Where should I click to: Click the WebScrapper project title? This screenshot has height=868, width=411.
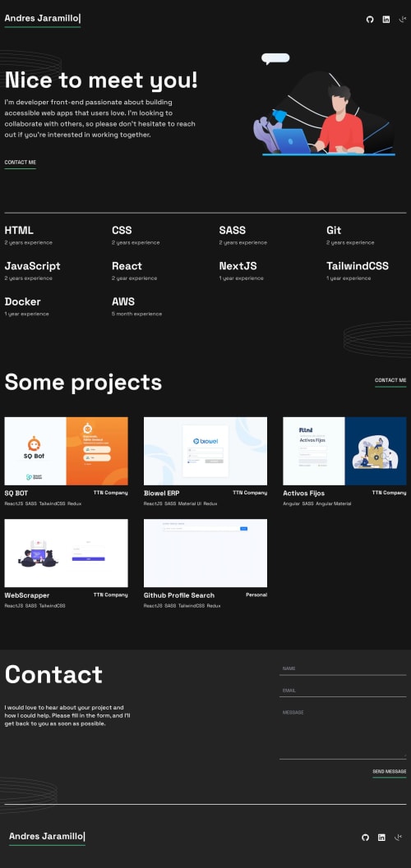(27, 595)
